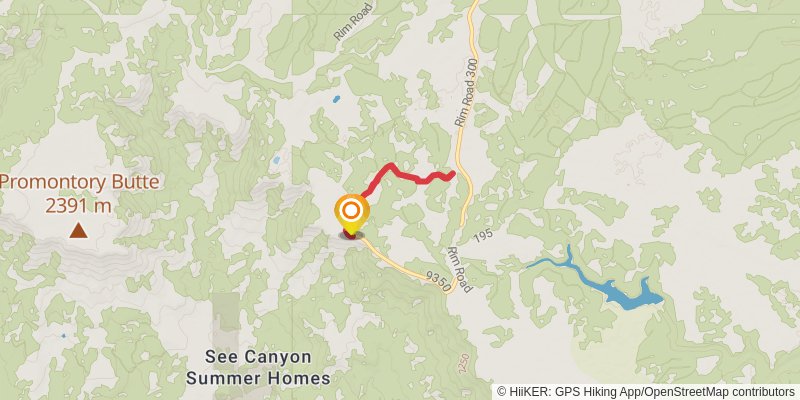The width and height of the screenshot is (800, 400).
Task: Select the See Canyon Summer Homes label
Action: 258,367
